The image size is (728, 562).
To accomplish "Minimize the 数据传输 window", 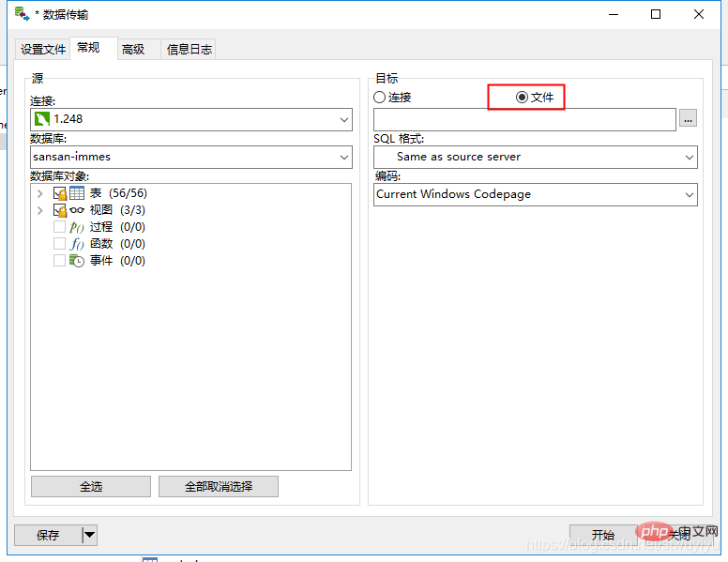I will 614,14.
